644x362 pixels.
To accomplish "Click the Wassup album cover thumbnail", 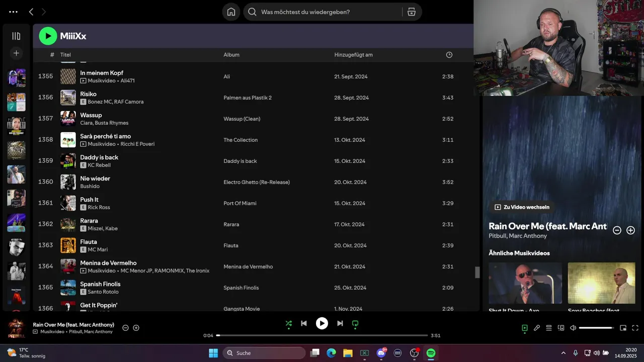I will pos(68,119).
